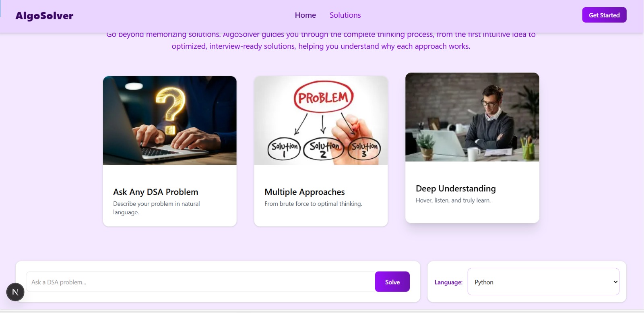Click the Ask a DSA problem input field
Screen dimensions: 644x313
[x=200, y=282]
